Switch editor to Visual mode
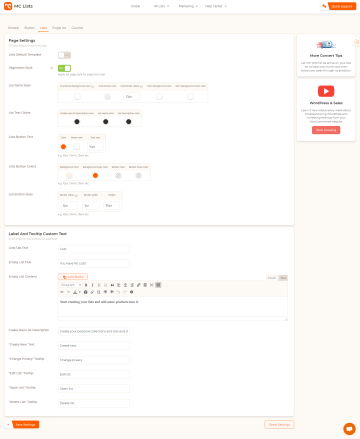 coord(272,278)
